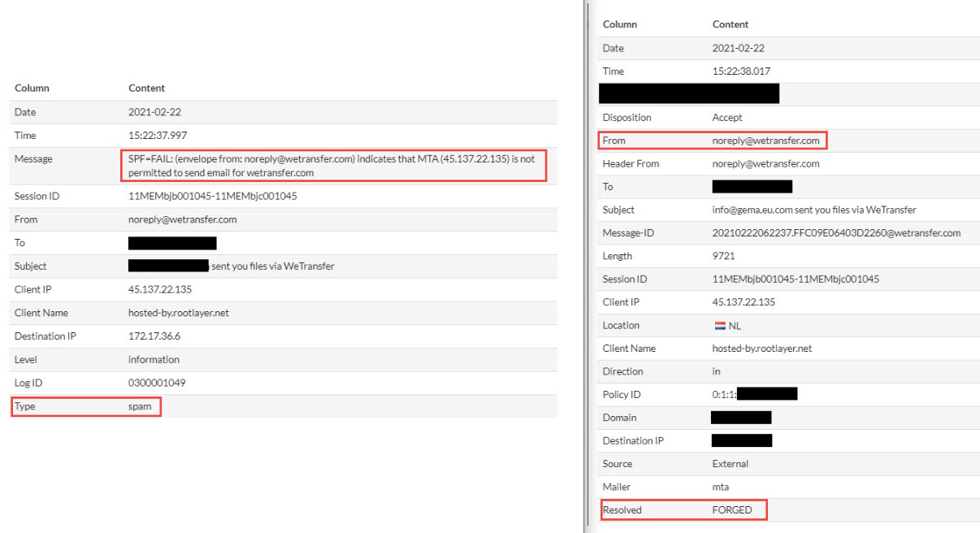Image resolution: width=980 pixels, height=533 pixels.
Task: Click the 'Session ID' label in the right table
Action: tap(625, 279)
